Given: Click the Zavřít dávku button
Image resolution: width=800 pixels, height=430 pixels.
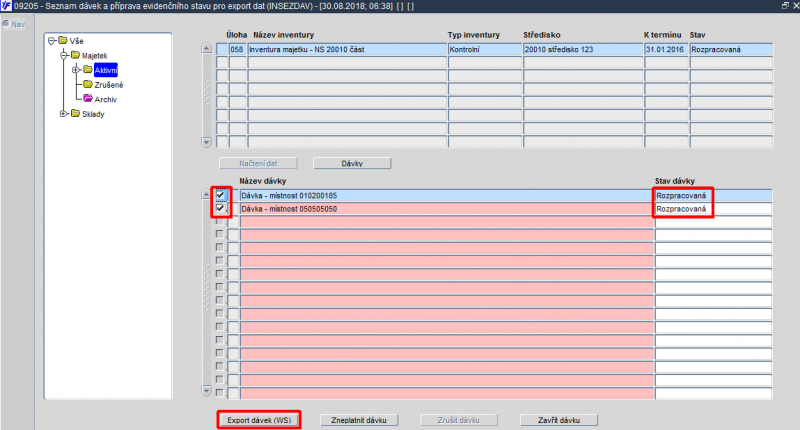Looking at the screenshot, I should [x=559, y=420].
